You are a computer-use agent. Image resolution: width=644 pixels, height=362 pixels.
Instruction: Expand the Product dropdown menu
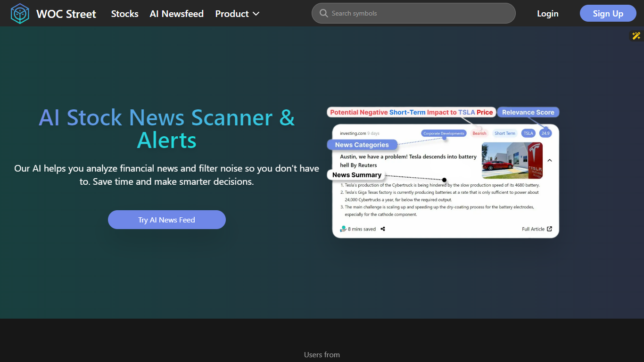pyautogui.click(x=238, y=14)
